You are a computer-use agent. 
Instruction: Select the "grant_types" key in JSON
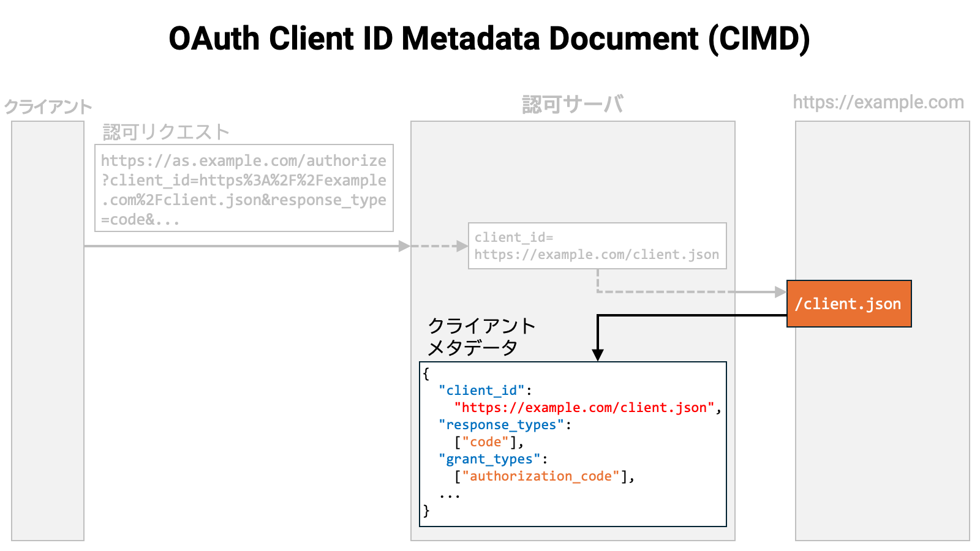[x=489, y=459]
